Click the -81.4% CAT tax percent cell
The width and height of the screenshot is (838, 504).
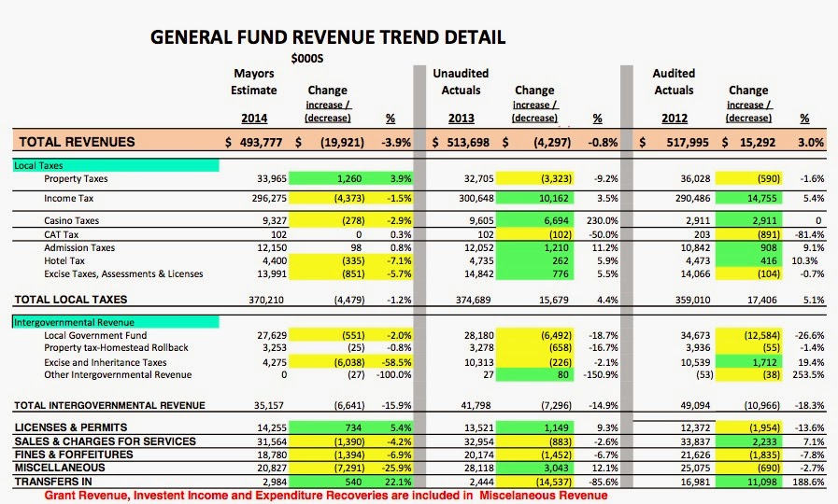coord(810,234)
